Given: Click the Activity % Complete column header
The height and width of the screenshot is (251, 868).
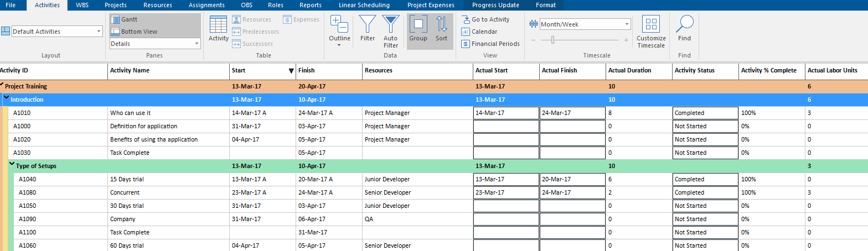Looking at the screenshot, I should pyautogui.click(x=772, y=71).
